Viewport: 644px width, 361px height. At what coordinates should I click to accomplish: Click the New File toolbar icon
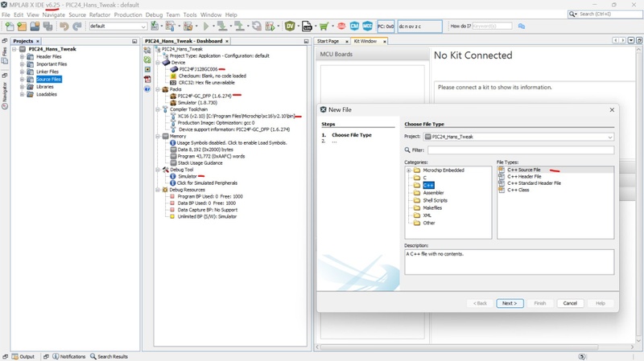coord(10,27)
